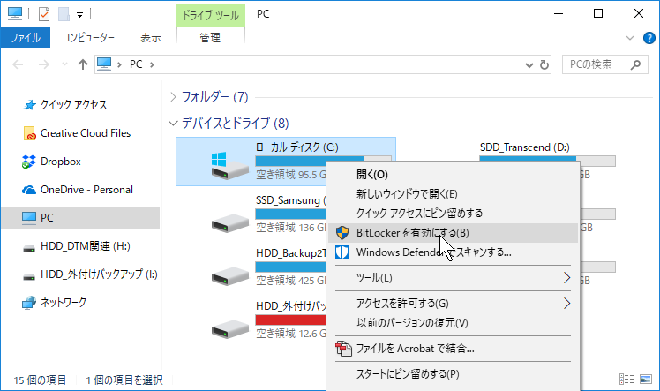Screen dimensions: 660x391
Task: Collapse the デバイスとドライブ (8) group
Action: (x=173, y=123)
